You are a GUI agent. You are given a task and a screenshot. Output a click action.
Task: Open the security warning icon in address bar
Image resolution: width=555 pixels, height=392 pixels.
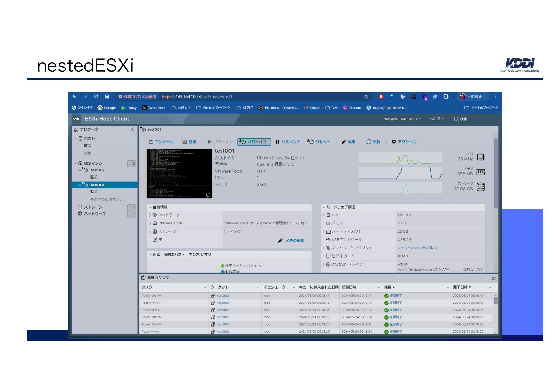click(120, 97)
